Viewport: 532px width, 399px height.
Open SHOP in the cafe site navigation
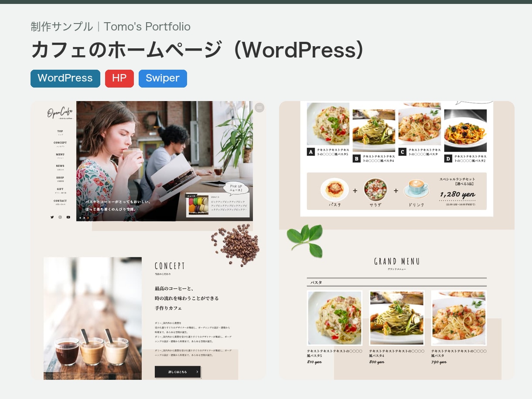coord(60,179)
